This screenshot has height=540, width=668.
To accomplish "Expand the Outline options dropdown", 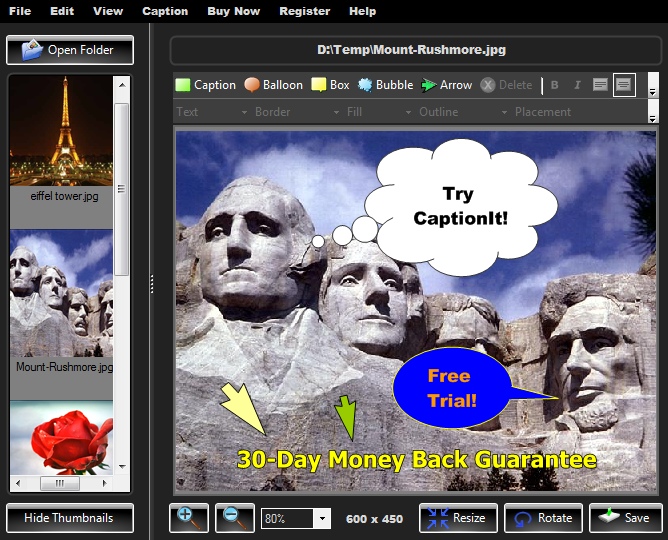I will 504,112.
